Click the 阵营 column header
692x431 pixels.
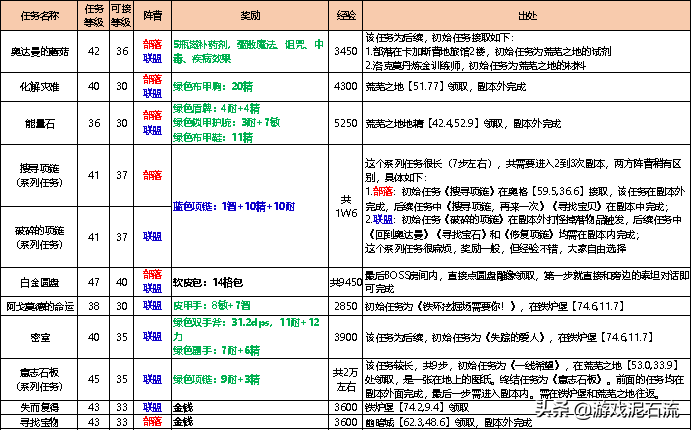153,16
